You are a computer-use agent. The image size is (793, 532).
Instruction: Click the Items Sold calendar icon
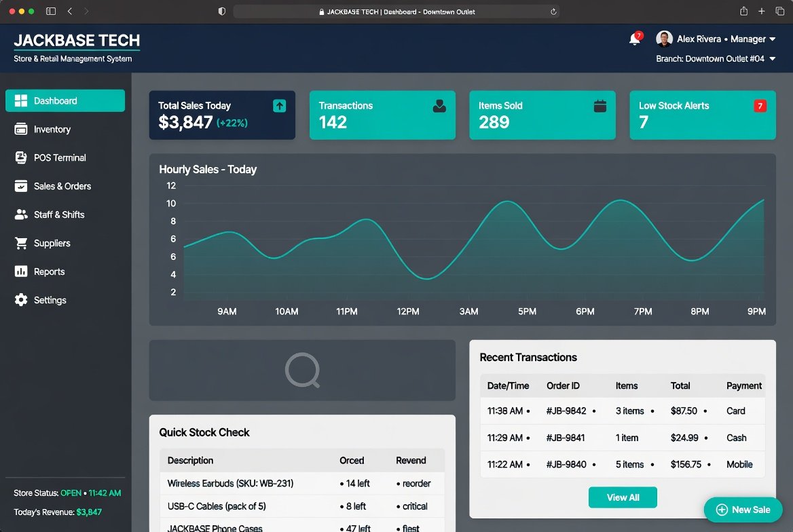coord(600,106)
